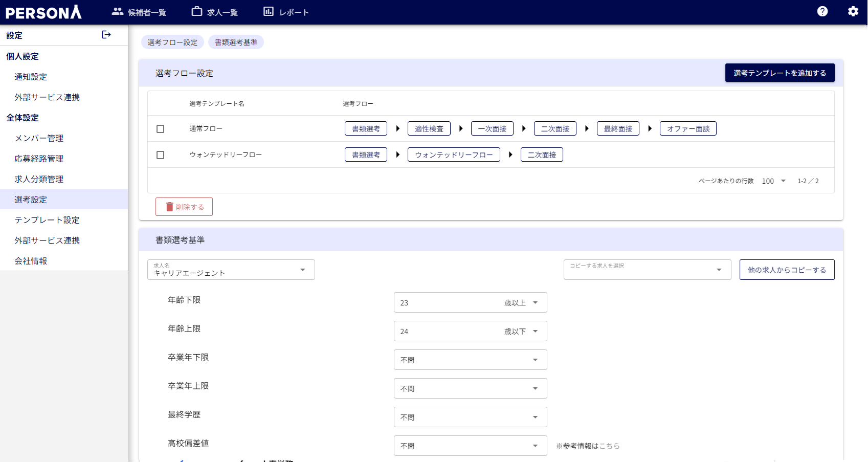
Task: Select 外部サービス連携 under 全体設定
Action: point(64,240)
